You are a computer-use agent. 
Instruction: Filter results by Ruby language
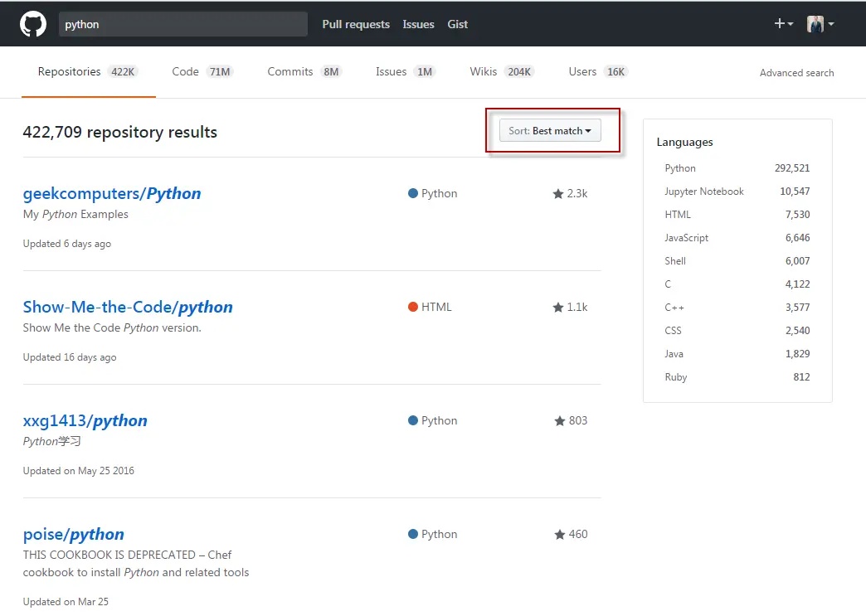tap(737, 377)
